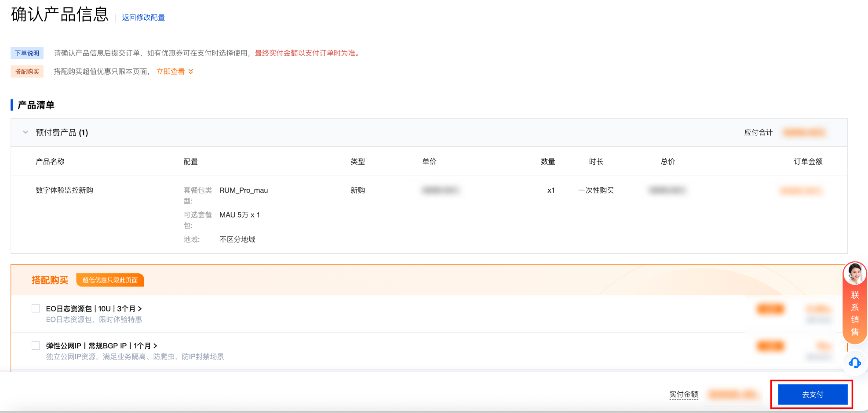Select the 订单金额 column header
The width and height of the screenshot is (868, 413).
808,162
